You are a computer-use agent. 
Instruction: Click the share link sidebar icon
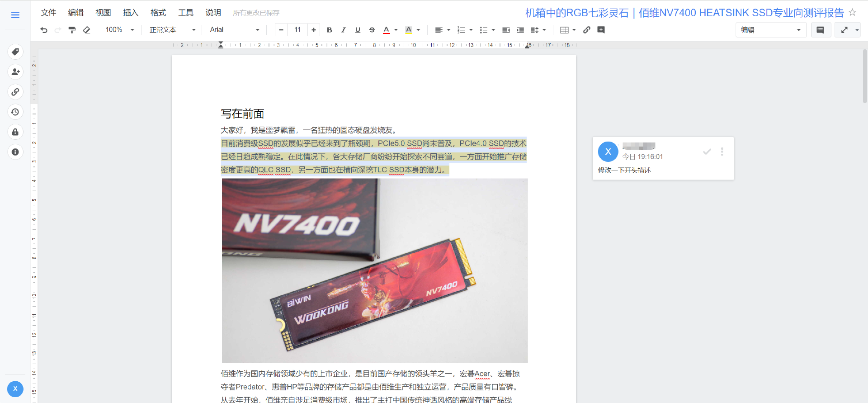(x=15, y=92)
